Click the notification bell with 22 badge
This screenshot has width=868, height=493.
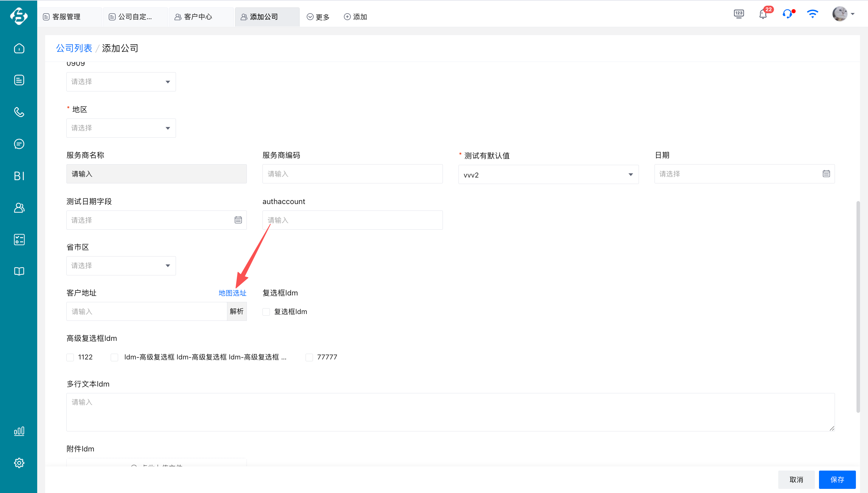tap(763, 14)
